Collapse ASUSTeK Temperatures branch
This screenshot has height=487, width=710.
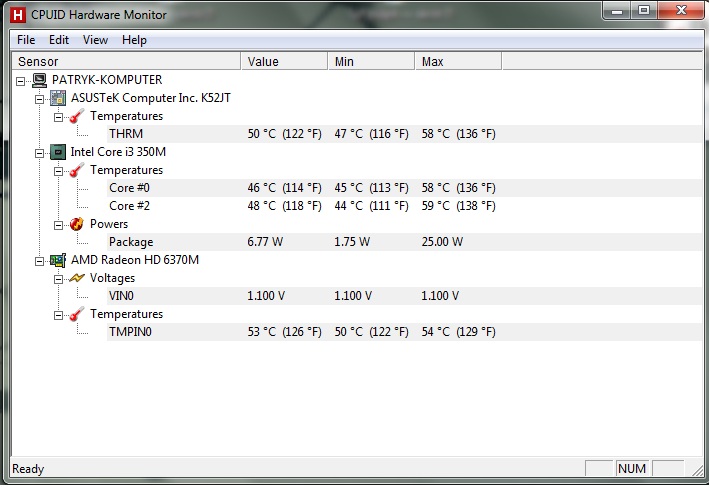pyautogui.click(x=58, y=118)
